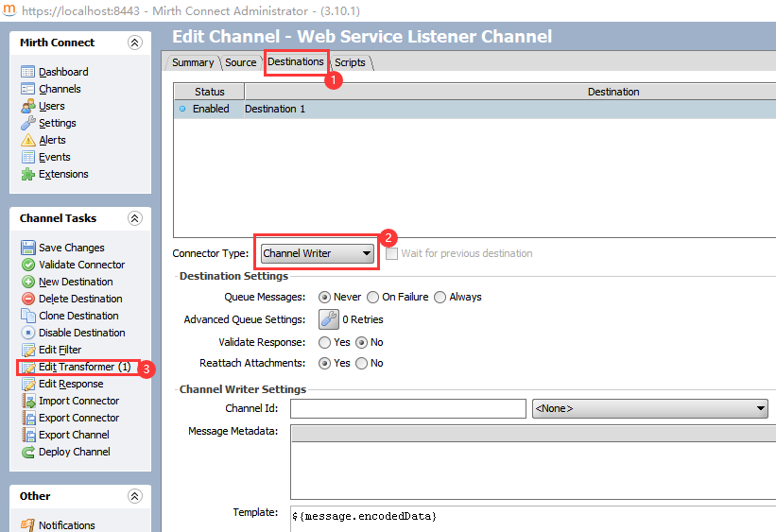Click the Users link text

coord(52,106)
